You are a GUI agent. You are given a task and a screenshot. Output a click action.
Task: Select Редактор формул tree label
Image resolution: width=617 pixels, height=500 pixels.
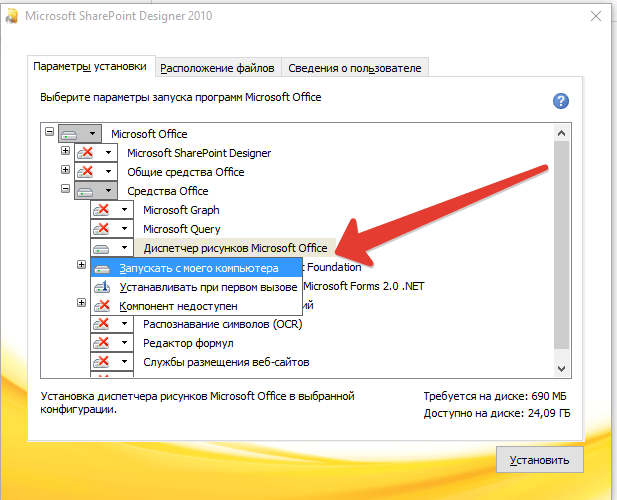pos(188,343)
